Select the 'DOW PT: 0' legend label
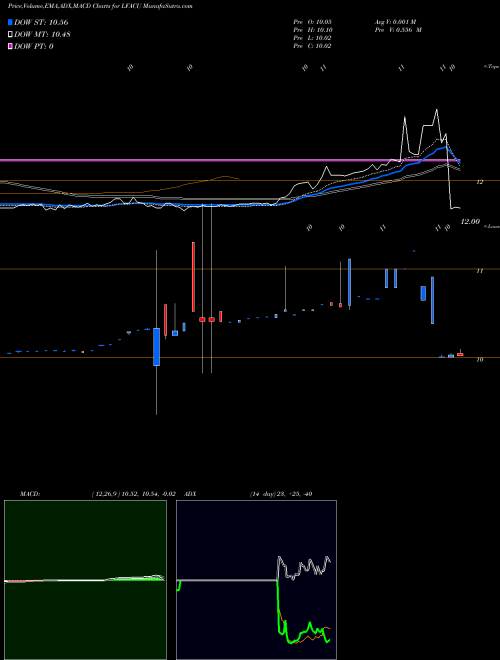 (34, 46)
